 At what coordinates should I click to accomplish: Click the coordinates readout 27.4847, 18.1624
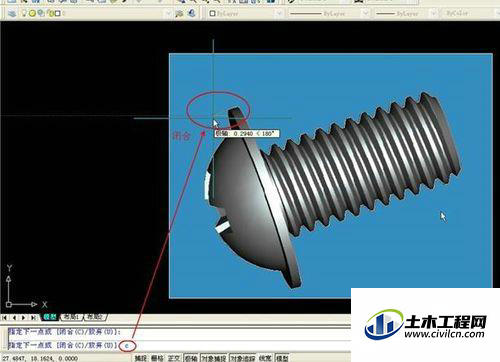pos(40,359)
